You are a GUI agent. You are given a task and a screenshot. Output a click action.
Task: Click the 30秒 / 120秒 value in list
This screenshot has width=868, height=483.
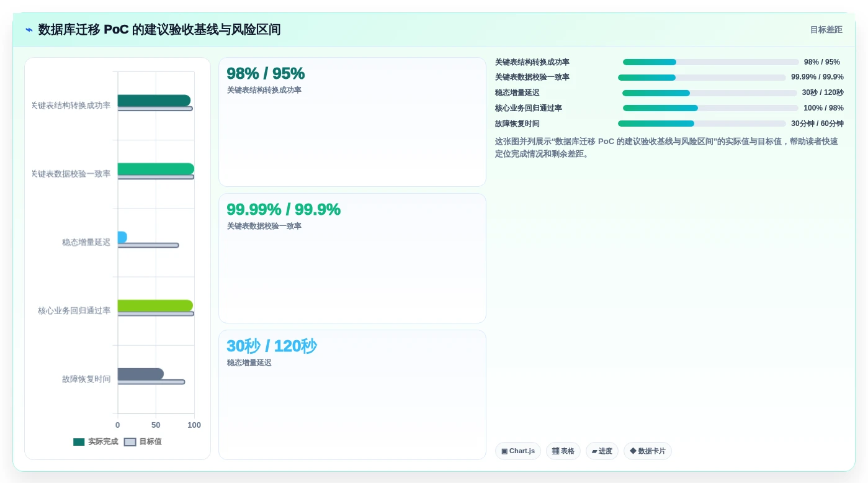click(823, 93)
